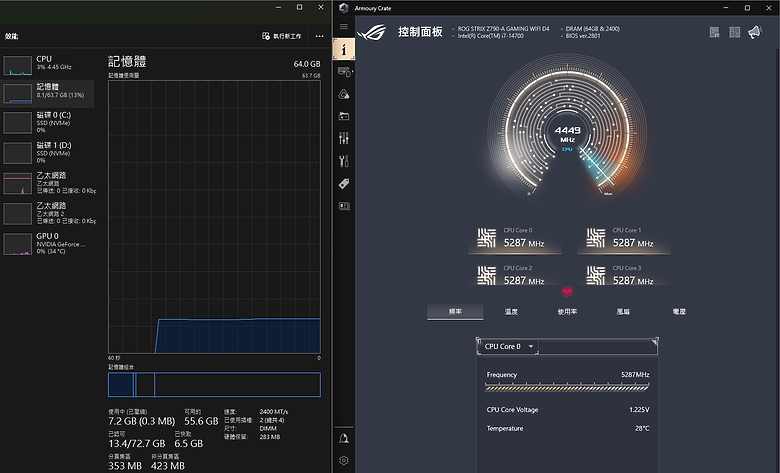Click the ROG STRIX Z790-A GAMING WIFI D4 text
The height and width of the screenshot is (473, 780).
tap(503, 29)
